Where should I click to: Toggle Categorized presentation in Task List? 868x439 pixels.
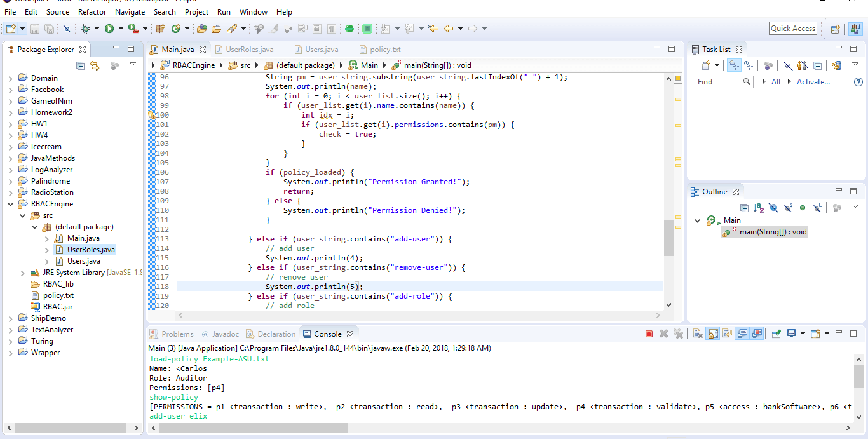pos(734,65)
